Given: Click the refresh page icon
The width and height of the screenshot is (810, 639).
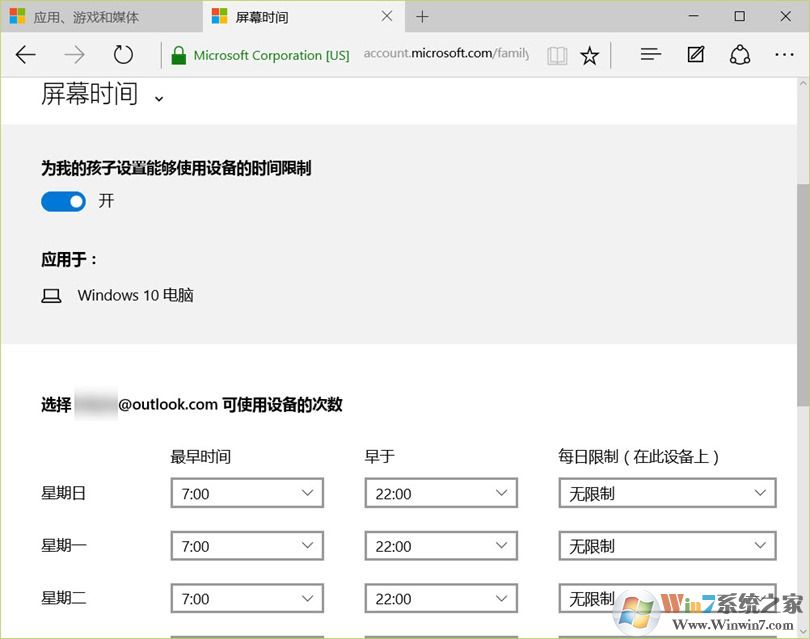Looking at the screenshot, I should point(123,55).
